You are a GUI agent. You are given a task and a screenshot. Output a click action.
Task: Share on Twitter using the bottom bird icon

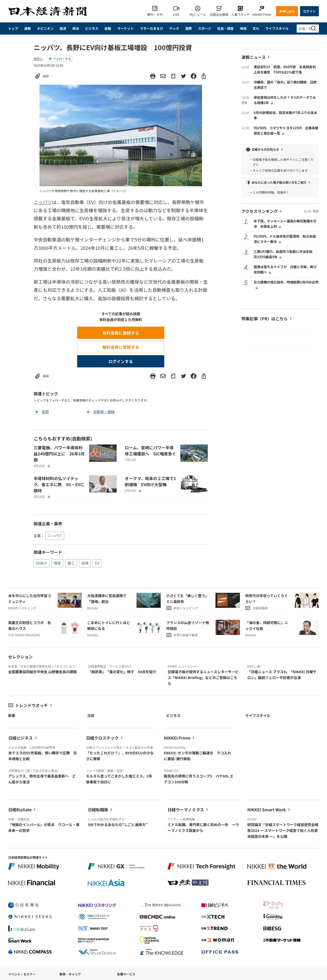coord(183,376)
